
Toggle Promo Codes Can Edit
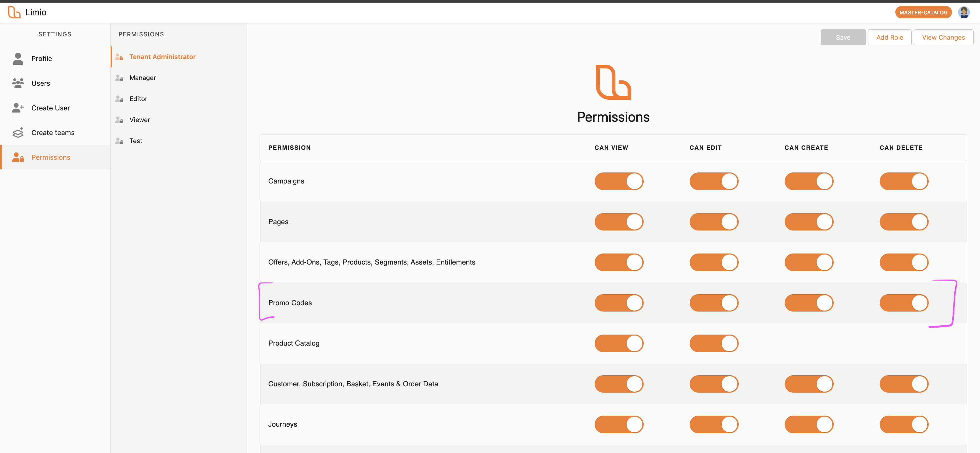pyautogui.click(x=714, y=303)
